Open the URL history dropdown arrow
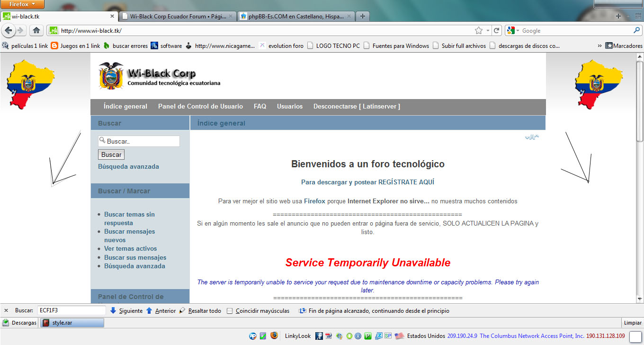Screen dimensions: 644x345 click(488, 30)
